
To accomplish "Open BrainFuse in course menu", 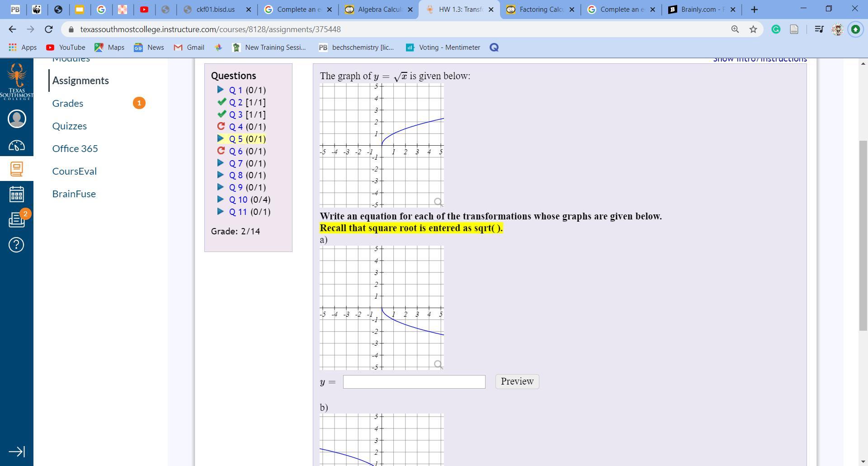I will [x=74, y=194].
